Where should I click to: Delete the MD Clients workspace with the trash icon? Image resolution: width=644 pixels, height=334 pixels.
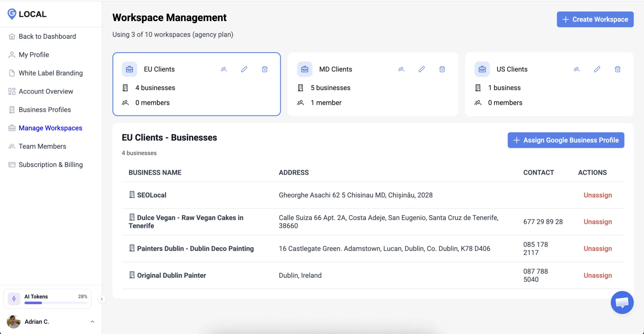(x=442, y=69)
